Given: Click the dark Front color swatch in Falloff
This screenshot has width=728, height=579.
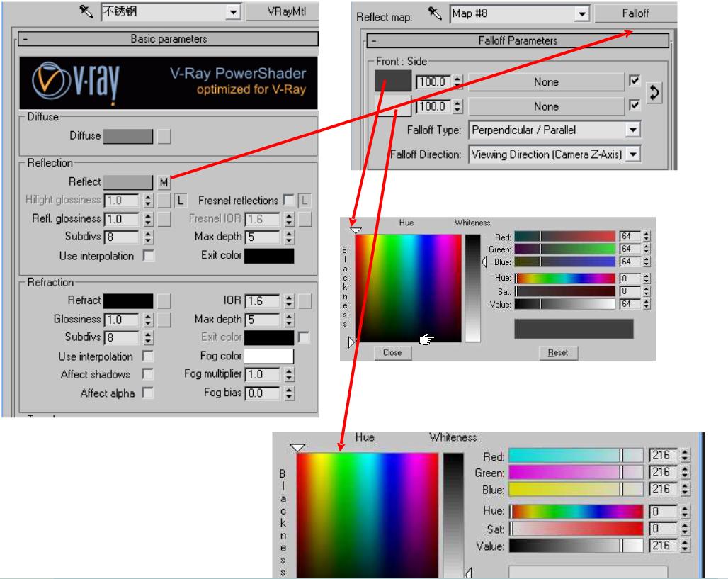Looking at the screenshot, I should click(393, 81).
